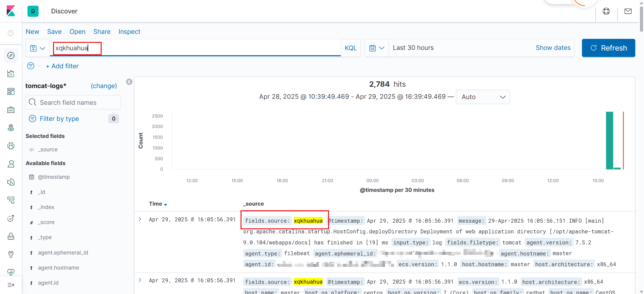Open the Auto interval dropdown
This screenshot has height=294, width=644.
483,97
